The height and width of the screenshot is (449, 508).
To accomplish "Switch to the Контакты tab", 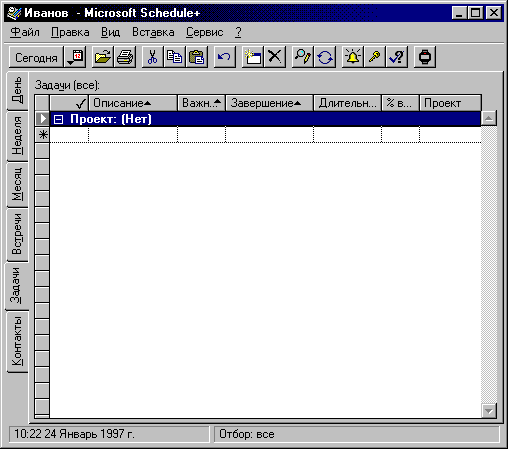I will [17, 341].
